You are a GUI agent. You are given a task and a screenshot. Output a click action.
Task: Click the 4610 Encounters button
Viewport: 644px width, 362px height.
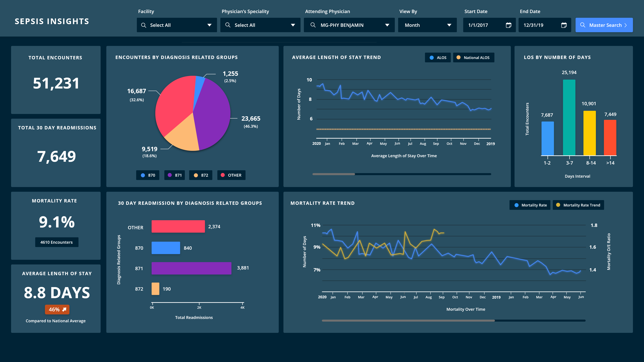pyautogui.click(x=57, y=242)
